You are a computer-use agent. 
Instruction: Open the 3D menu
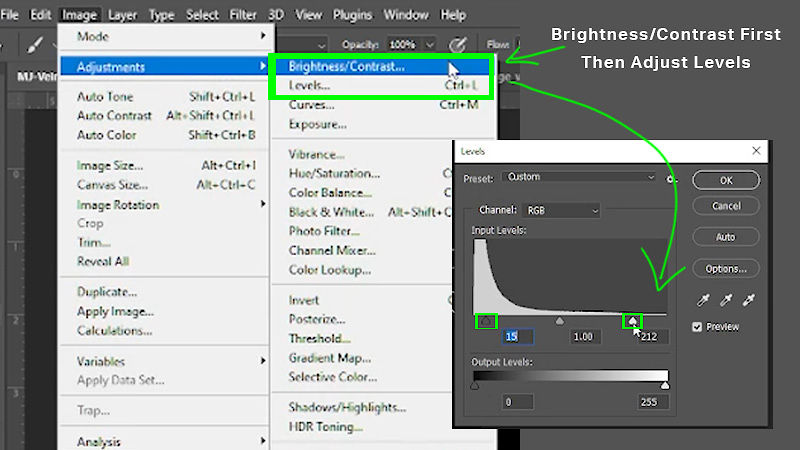276,15
